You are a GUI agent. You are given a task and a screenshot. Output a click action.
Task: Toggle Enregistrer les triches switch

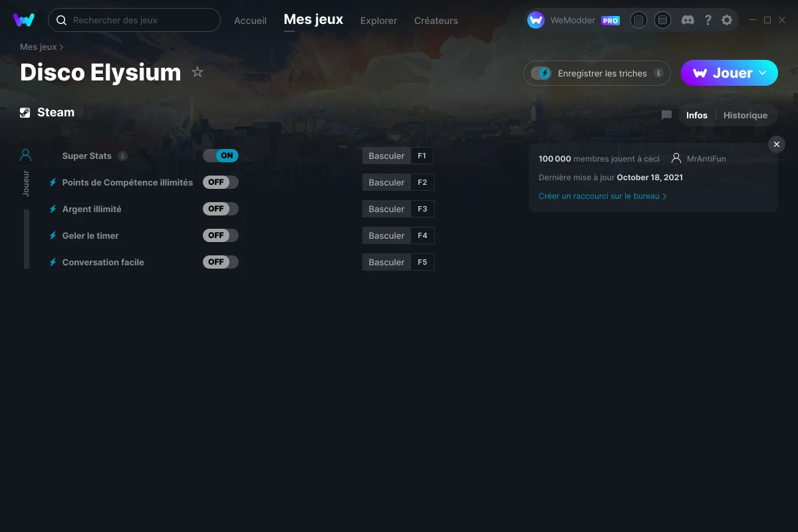(x=541, y=73)
